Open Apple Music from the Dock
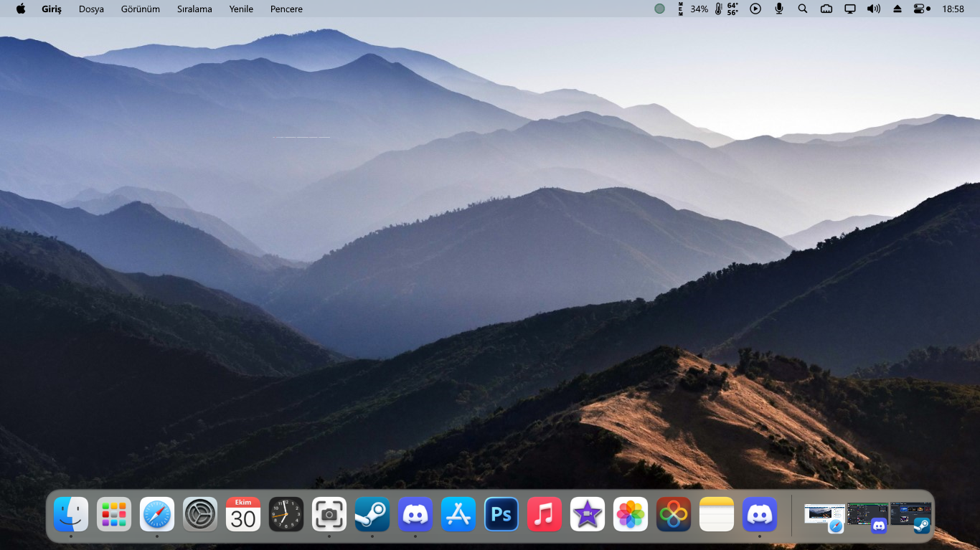 coord(544,514)
